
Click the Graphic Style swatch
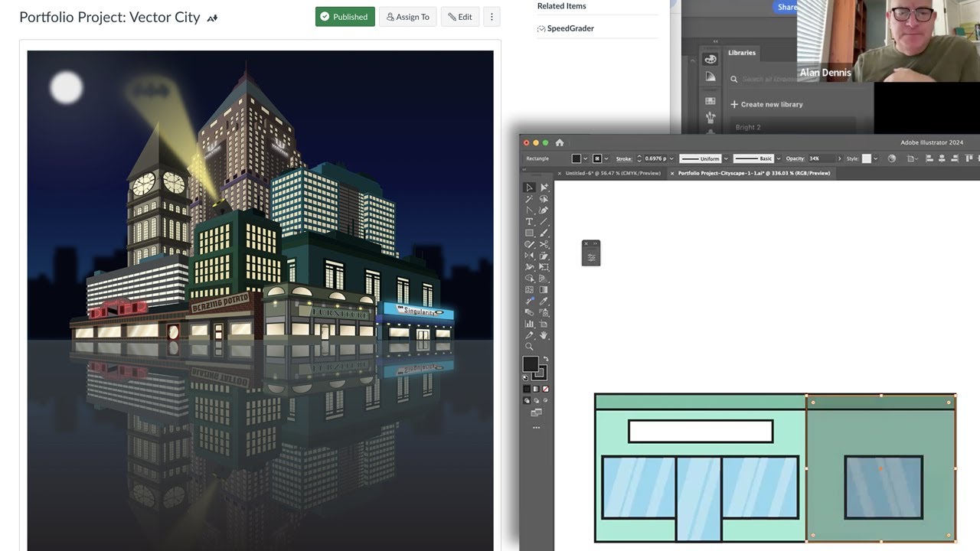click(866, 158)
